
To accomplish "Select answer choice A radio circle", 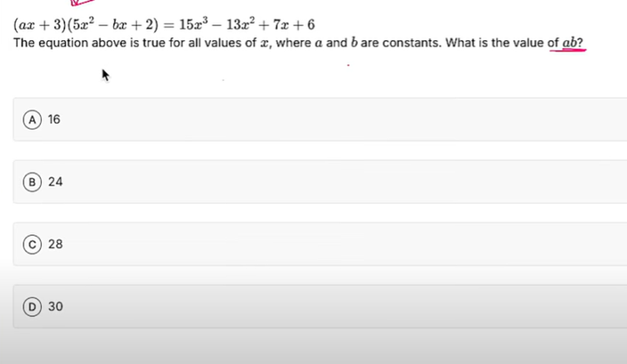I will click(32, 119).
